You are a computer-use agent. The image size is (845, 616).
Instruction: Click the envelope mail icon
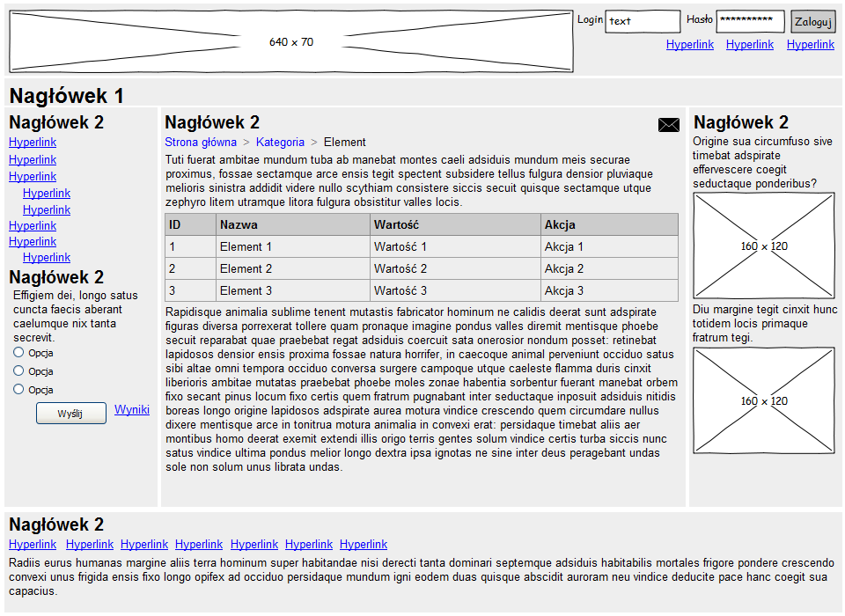point(669,125)
